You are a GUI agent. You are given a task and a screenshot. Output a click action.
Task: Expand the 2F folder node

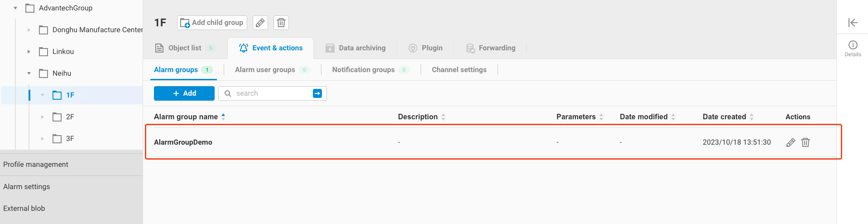[43, 117]
